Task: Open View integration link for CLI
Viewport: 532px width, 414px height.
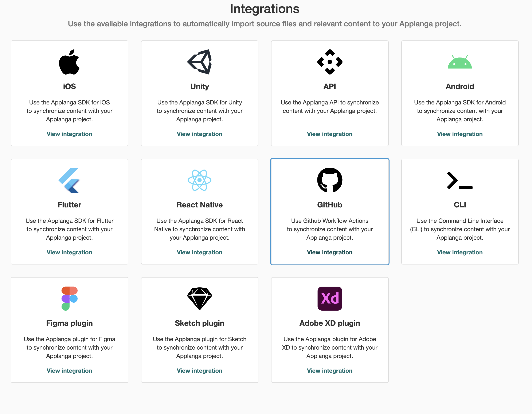Action: pyautogui.click(x=460, y=252)
